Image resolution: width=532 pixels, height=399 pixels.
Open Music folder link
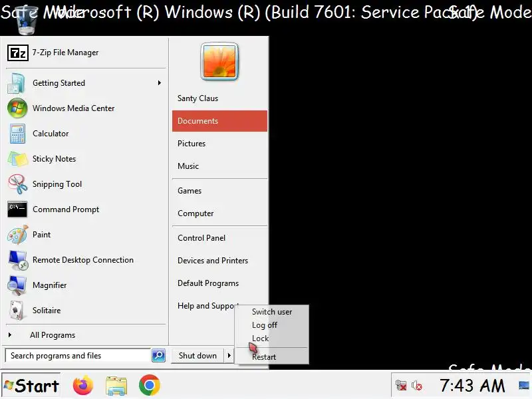click(x=219, y=166)
